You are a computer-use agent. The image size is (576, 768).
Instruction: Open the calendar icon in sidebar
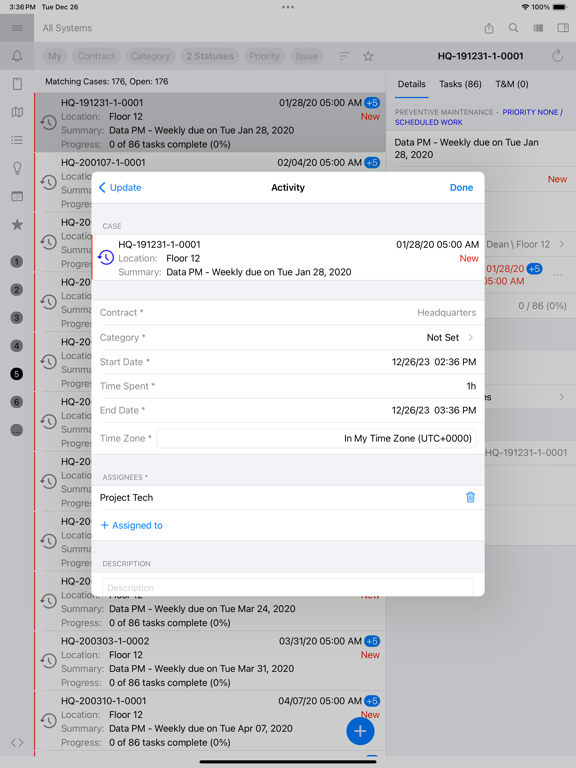[17, 196]
